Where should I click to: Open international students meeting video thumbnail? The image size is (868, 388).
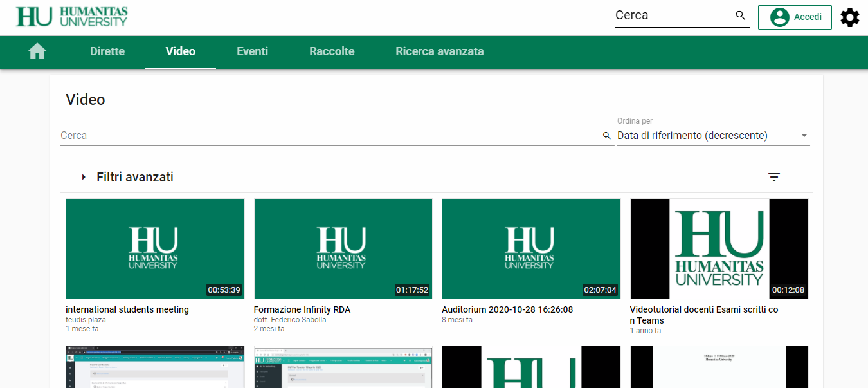tap(155, 248)
